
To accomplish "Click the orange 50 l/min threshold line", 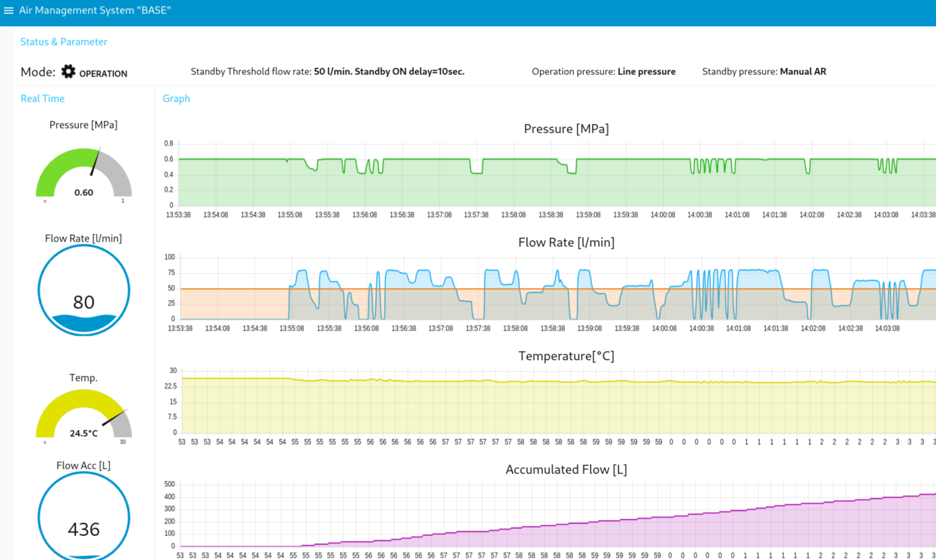I will click(x=558, y=289).
